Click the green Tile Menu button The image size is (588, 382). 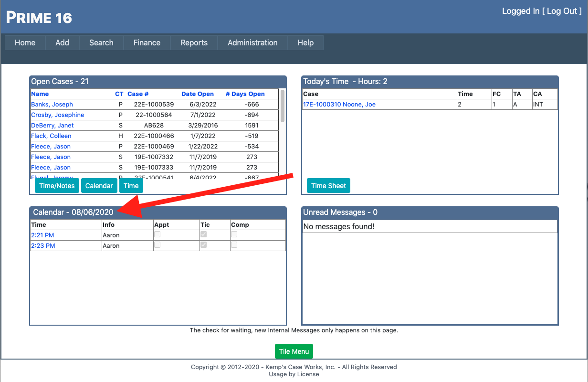click(x=294, y=351)
